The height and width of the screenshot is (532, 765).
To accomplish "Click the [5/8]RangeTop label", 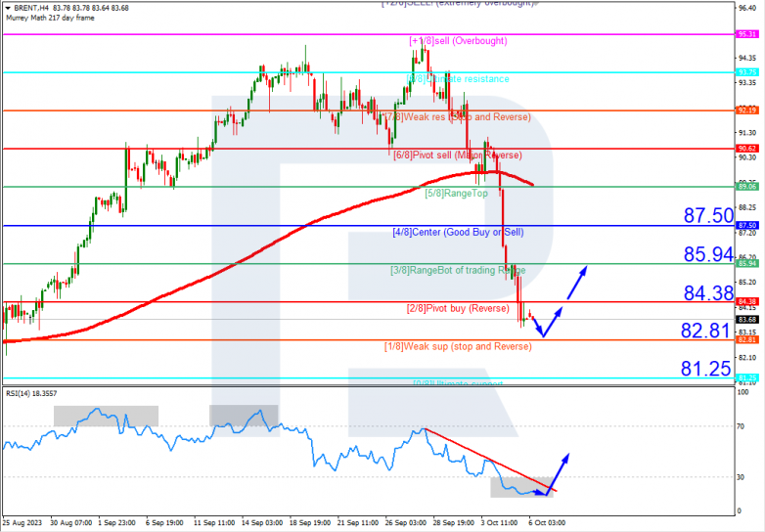I will 456,194.
